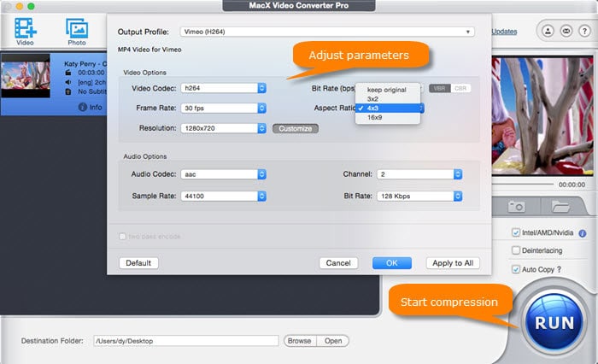
Task: Check the two pass encode box
Action: coord(122,237)
